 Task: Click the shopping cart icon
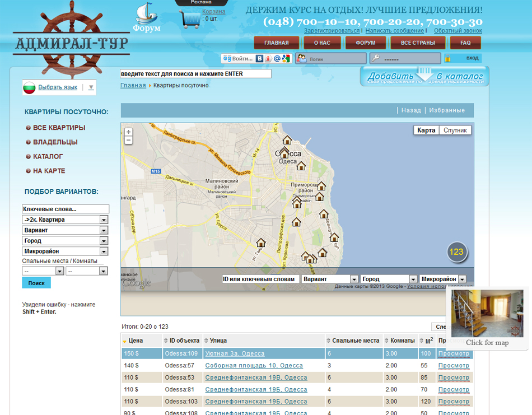tap(190, 19)
